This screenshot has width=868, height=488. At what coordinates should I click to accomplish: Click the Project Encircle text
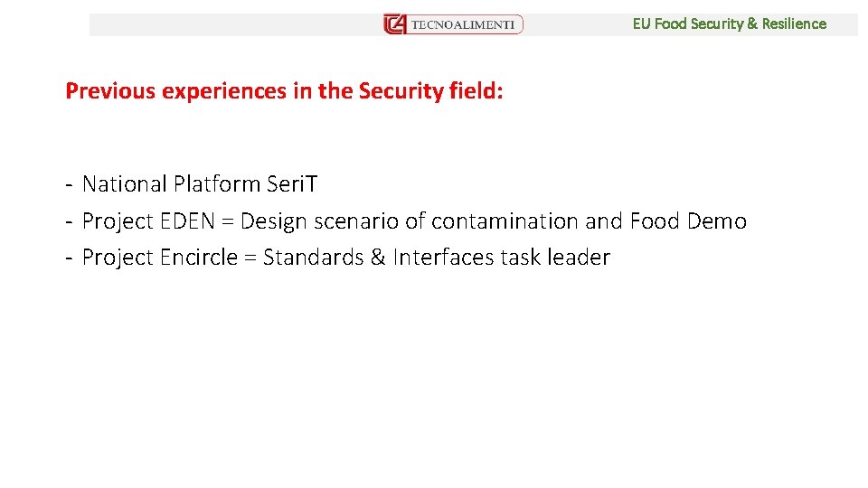160,258
